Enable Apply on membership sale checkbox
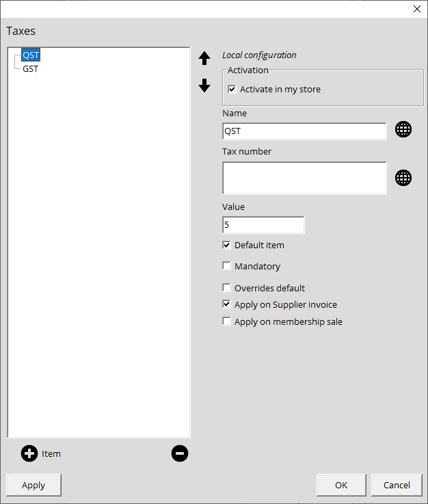 (x=226, y=321)
